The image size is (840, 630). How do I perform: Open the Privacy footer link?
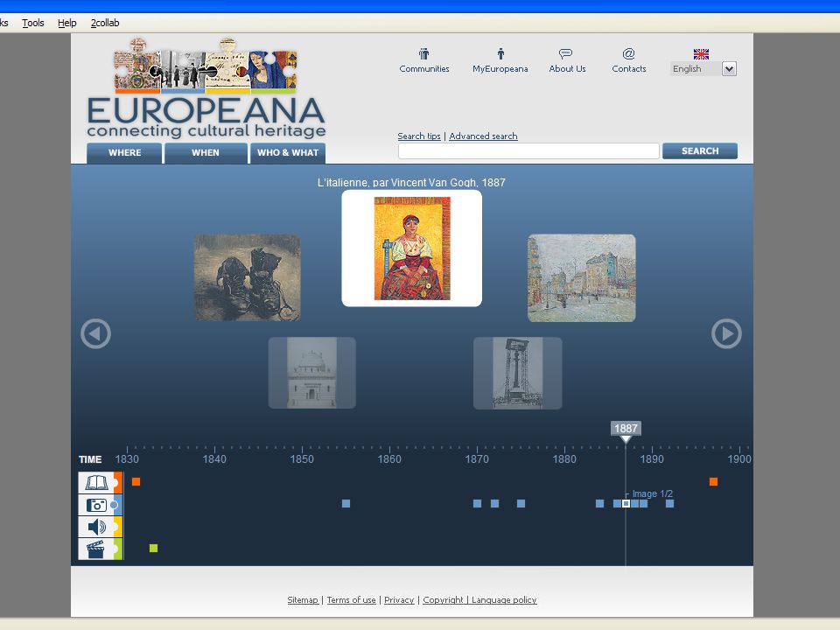click(399, 600)
